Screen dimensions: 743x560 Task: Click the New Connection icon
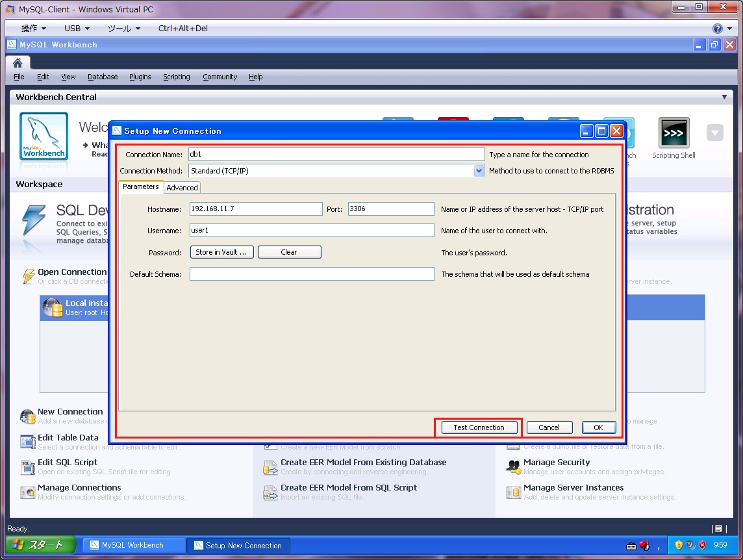[x=27, y=416]
